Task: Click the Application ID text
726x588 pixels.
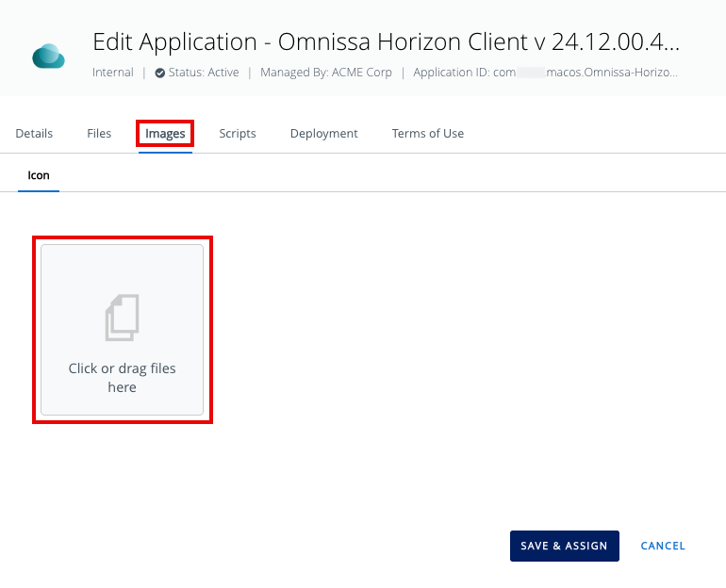Action: (585, 73)
